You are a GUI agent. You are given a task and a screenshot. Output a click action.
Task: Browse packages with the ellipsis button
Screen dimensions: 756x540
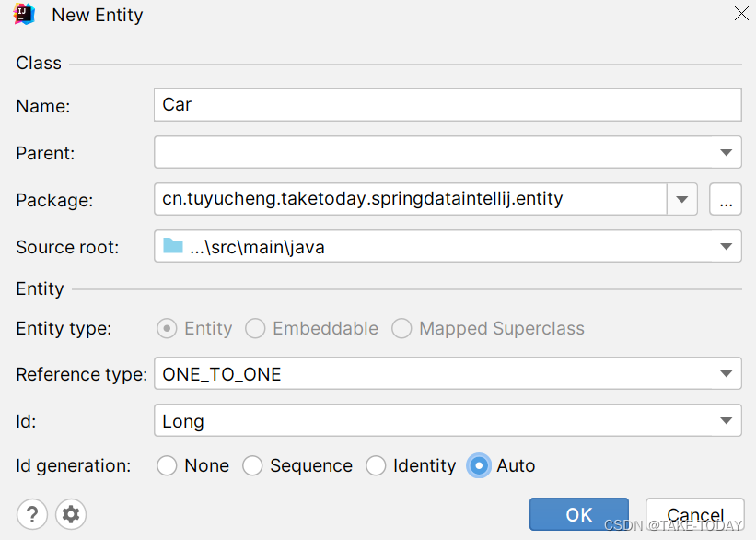[x=726, y=199]
